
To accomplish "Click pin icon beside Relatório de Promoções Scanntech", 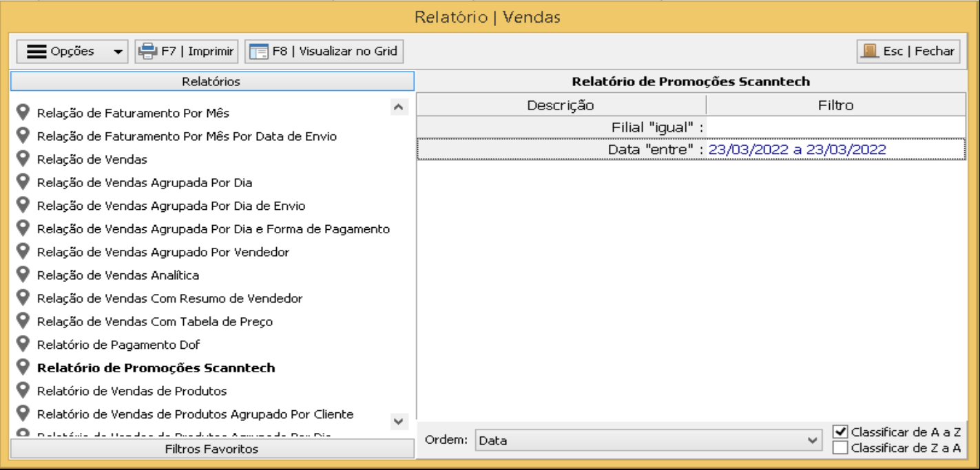I will click(x=23, y=367).
